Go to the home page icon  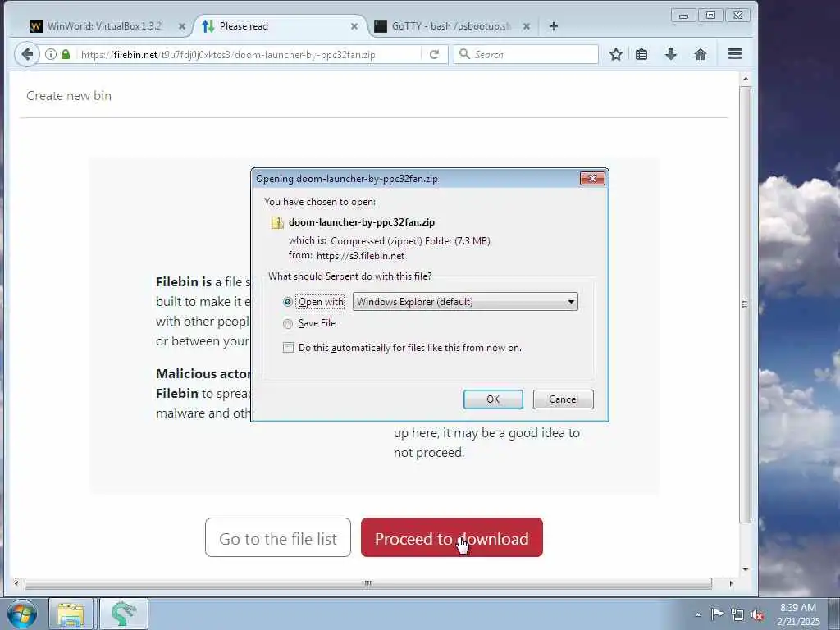coord(701,54)
